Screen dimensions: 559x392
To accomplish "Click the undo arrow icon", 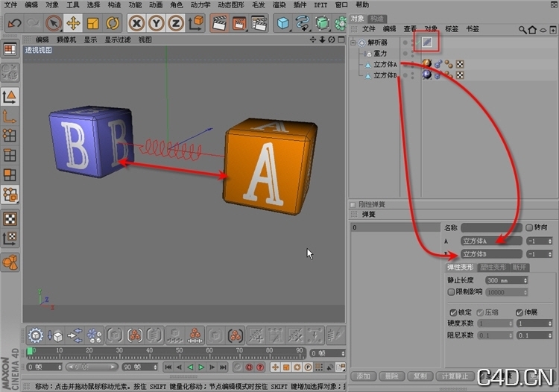I will tap(14, 24).
